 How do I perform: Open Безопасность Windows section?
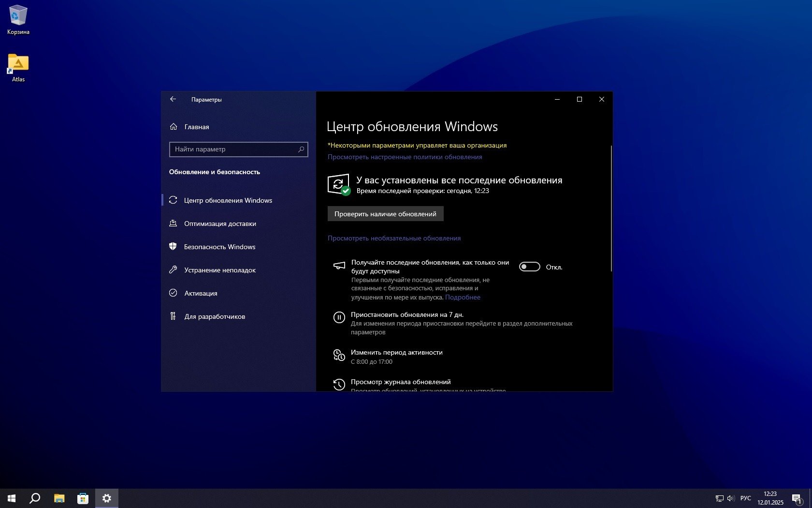(x=219, y=247)
